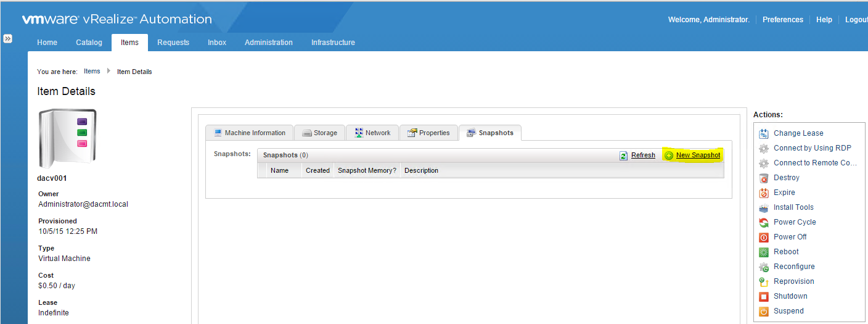The width and height of the screenshot is (868, 324).
Task: Choose the Power Cycle action
Action: 795,222
